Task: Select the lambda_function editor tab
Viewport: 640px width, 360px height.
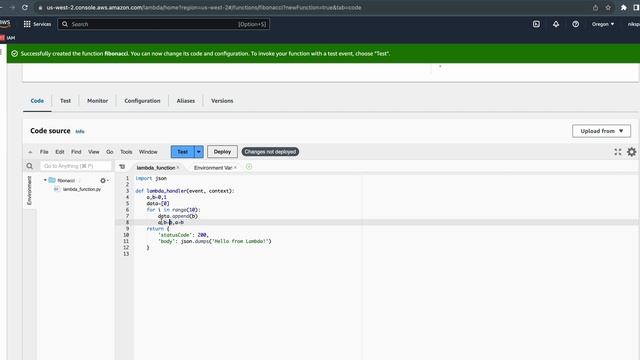Action: point(156,168)
